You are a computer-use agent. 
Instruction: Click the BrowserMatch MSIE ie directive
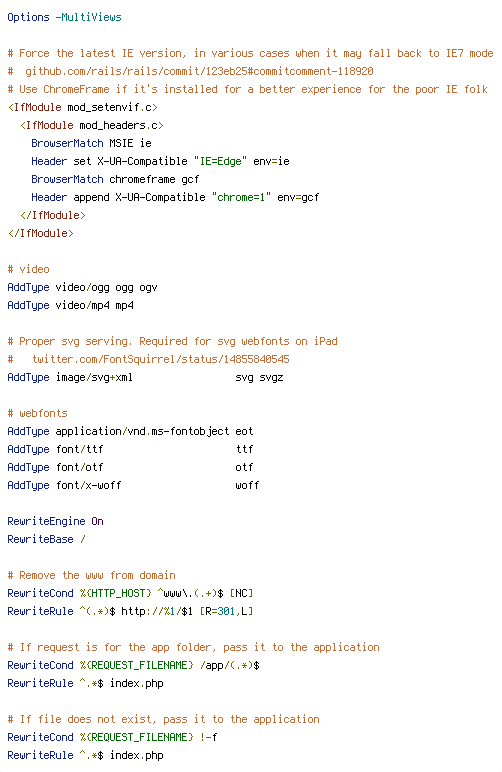point(92,143)
